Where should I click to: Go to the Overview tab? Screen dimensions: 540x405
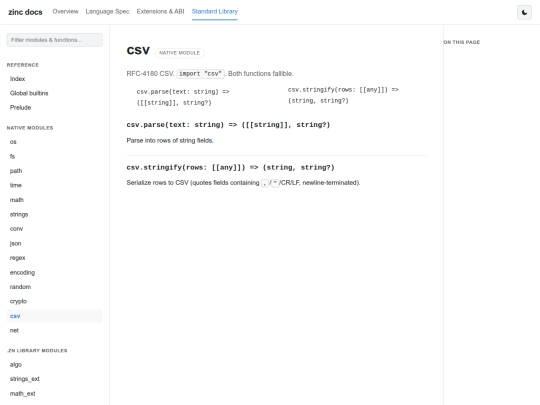click(x=65, y=11)
